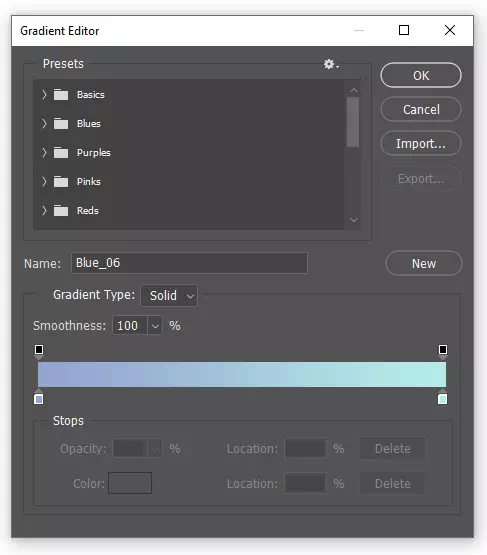Expand the Reds preset group chevron
487x555 pixels.
[x=44, y=211]
